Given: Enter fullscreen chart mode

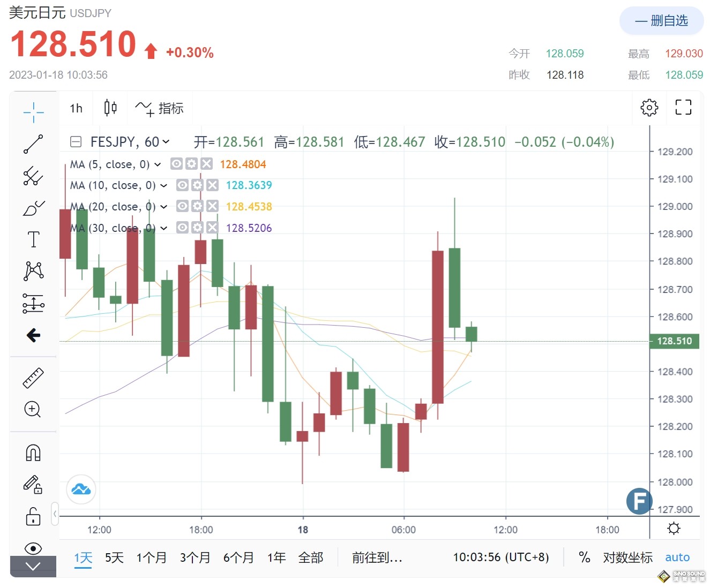Looking at the screenshot, I should tap(683, 108).
